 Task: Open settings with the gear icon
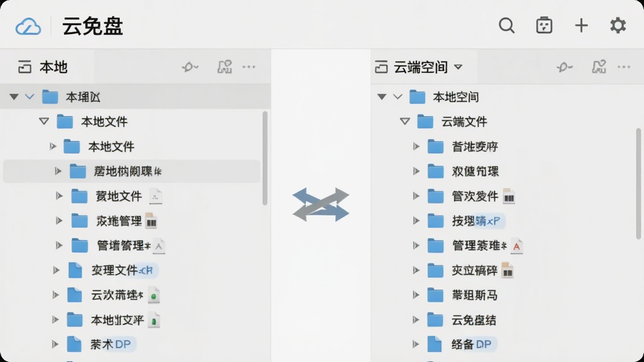tap(618, 25)
